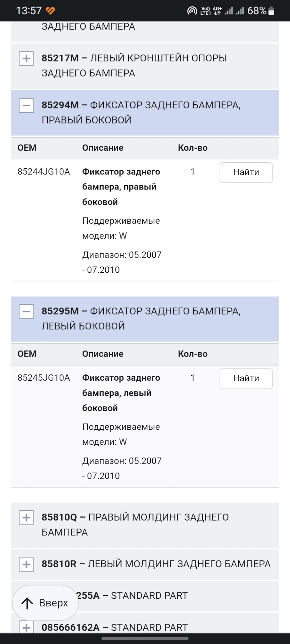Tap the 85295M section header title
This screenshot has width=290, height=644.
141,318
